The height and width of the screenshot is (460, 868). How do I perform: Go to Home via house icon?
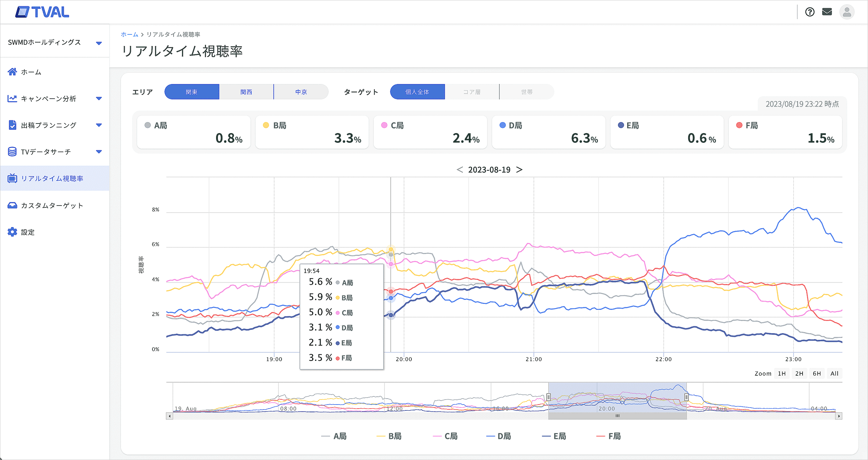(x=12, y=72)
